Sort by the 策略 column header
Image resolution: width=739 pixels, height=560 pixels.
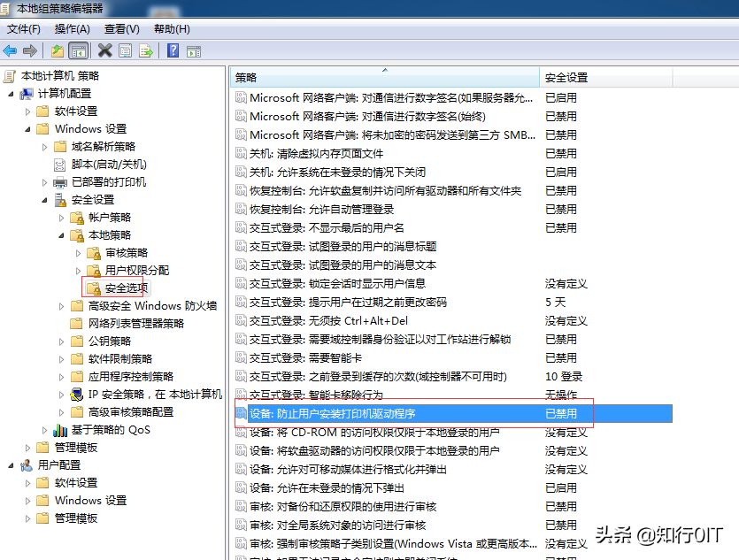pos(385,77)
